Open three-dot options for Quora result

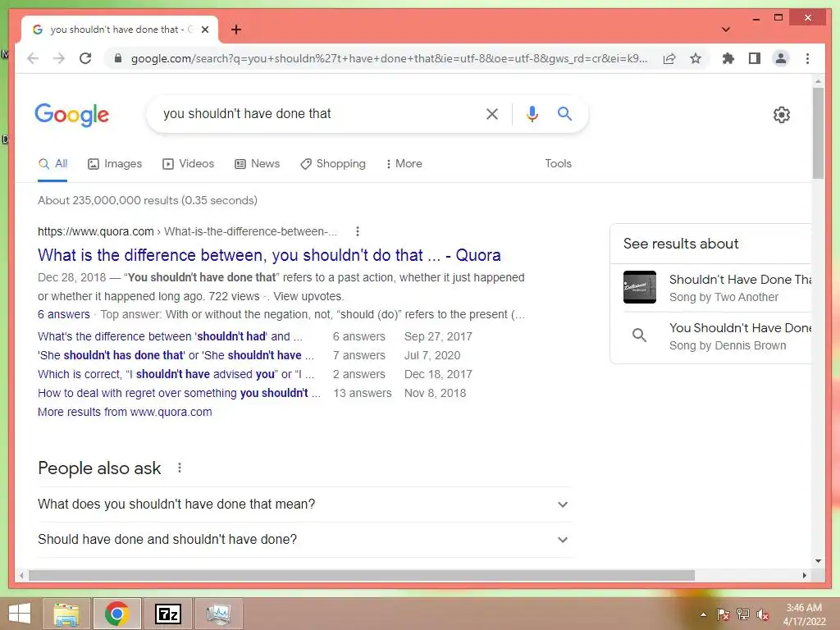click(x=358, y=231)
